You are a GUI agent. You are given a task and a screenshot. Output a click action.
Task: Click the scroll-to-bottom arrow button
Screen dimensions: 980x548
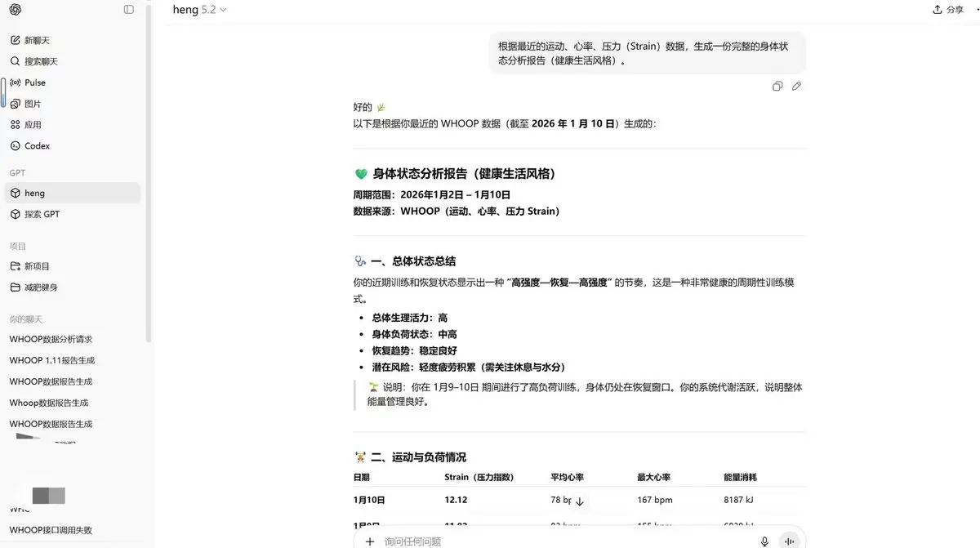(580, 501)
